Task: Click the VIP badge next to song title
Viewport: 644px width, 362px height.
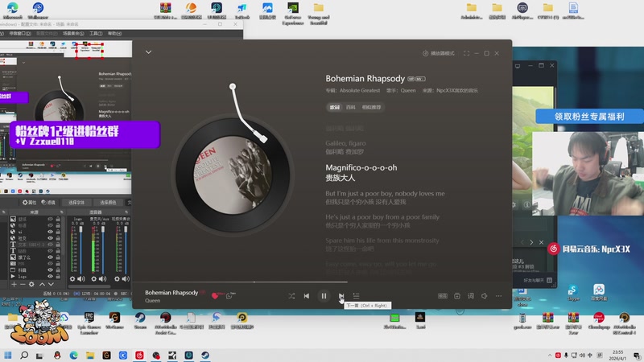Action: [411, 79]
